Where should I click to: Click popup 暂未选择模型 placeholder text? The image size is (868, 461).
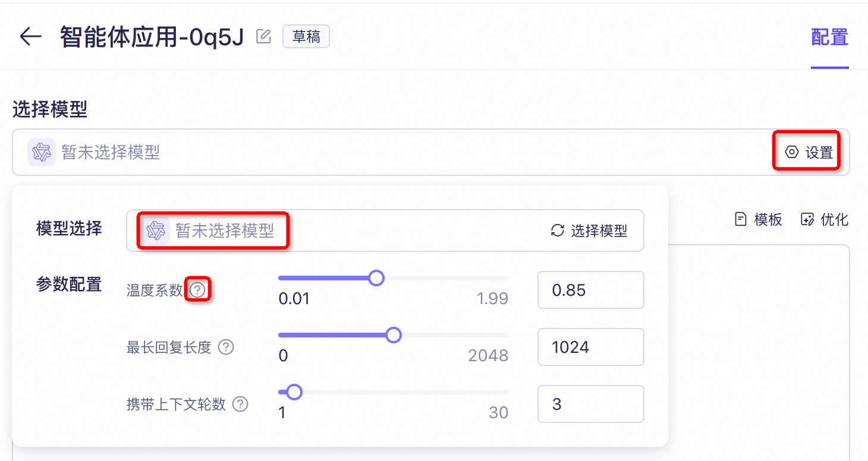pyautogui.click(x=225, y=230)
